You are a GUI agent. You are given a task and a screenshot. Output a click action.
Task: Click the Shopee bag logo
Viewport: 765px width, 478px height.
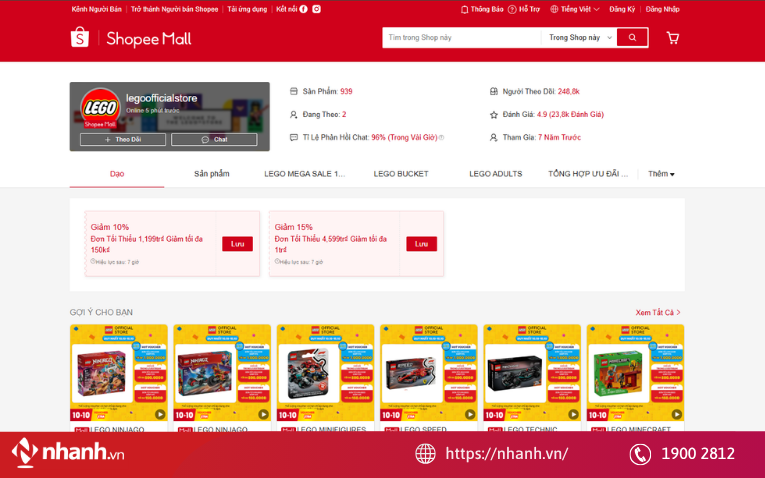[x=80, y=38]
